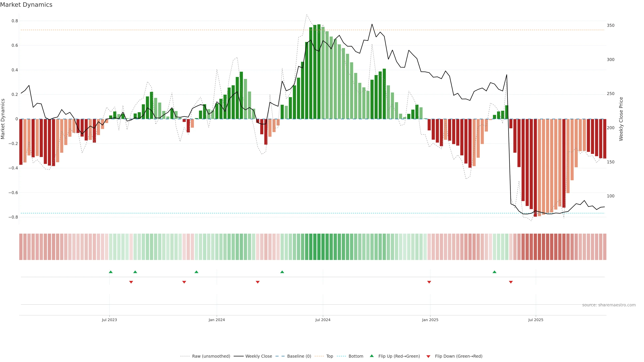
Task: Click the Jan 2025 x-axis label
Action: (x=430, y=320)
